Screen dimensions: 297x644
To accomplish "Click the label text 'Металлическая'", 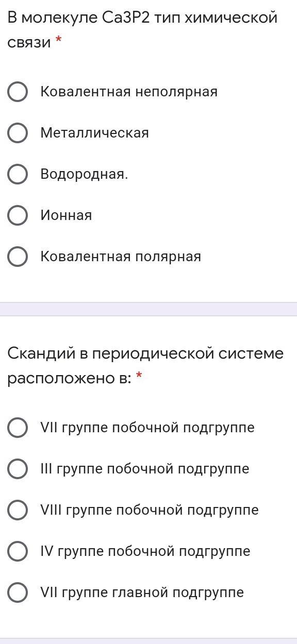I will (x=95, y=133).
